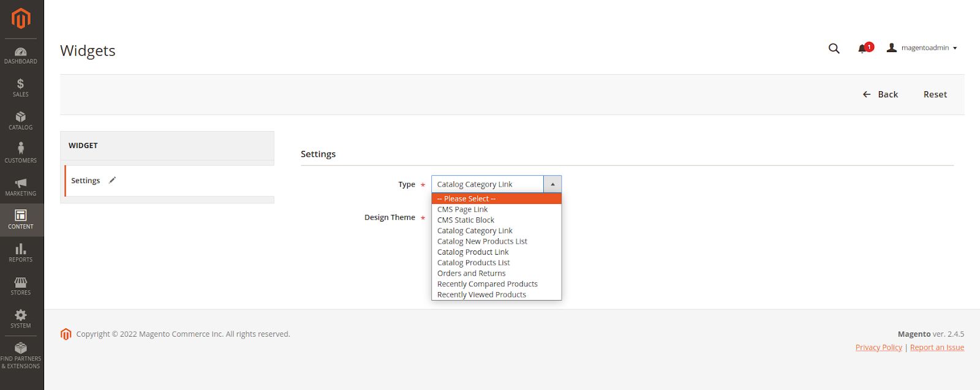This screenshot has height=390, width=980.
Task: Click the Back button
Action: [880, 94]
